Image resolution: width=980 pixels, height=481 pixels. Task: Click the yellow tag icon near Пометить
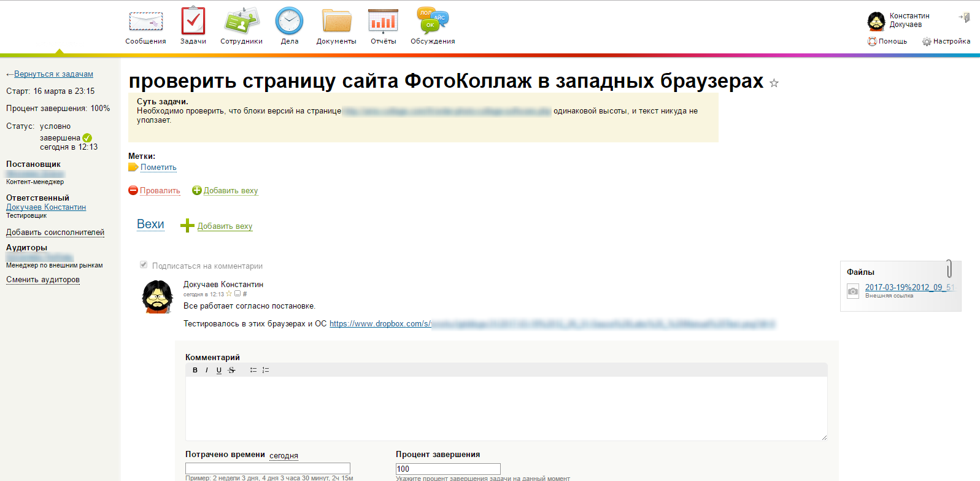point(133,167)
